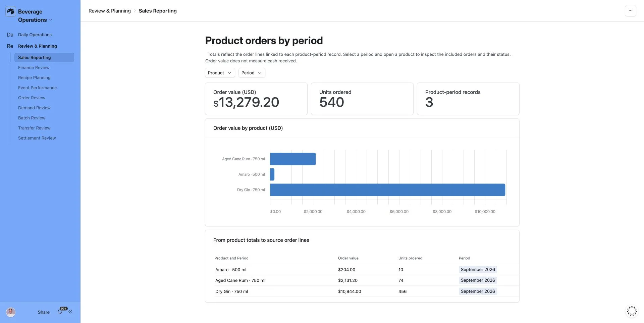Image resolution: width=644 pixels, height=323 pixels.
Task: Go to Settlement Review page
Action: 37,138
